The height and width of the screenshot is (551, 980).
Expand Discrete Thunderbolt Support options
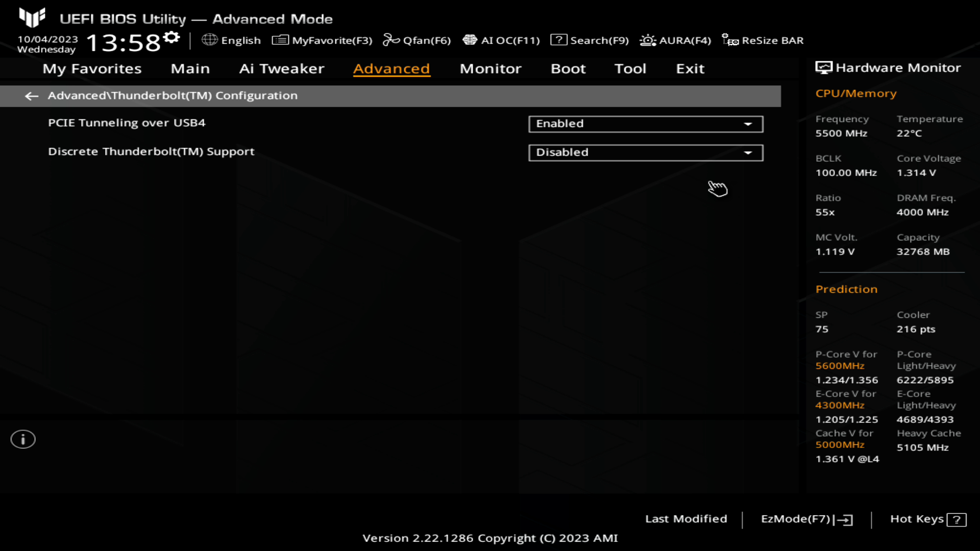point(749,152)
